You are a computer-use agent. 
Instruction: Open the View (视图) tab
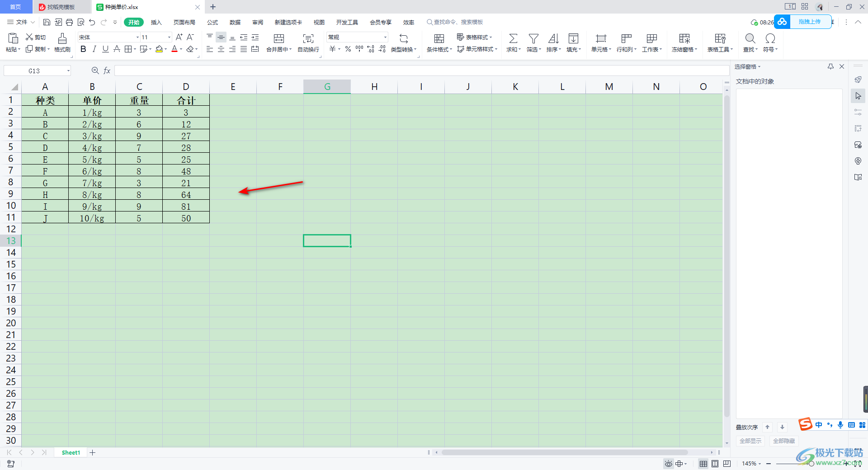(x=319, y=22)
